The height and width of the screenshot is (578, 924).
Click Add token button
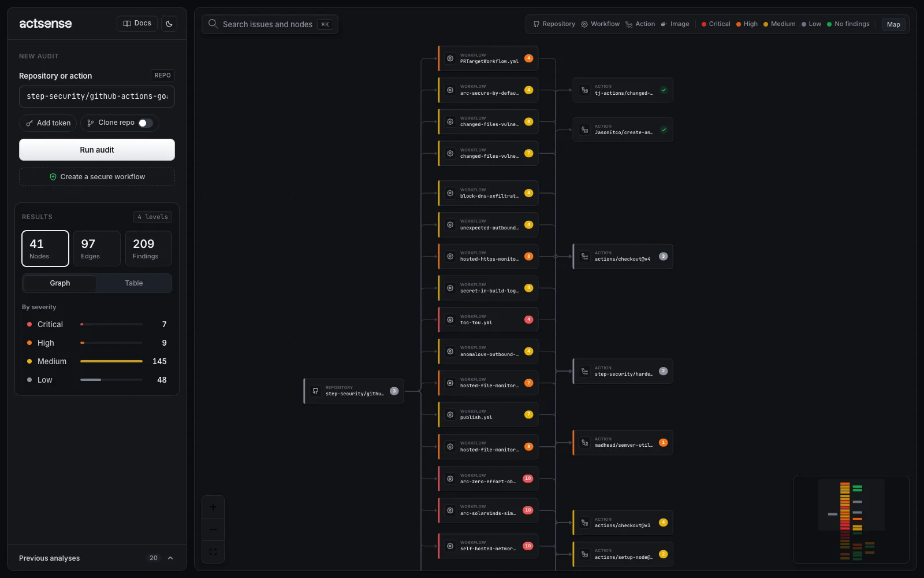[48, 123]
